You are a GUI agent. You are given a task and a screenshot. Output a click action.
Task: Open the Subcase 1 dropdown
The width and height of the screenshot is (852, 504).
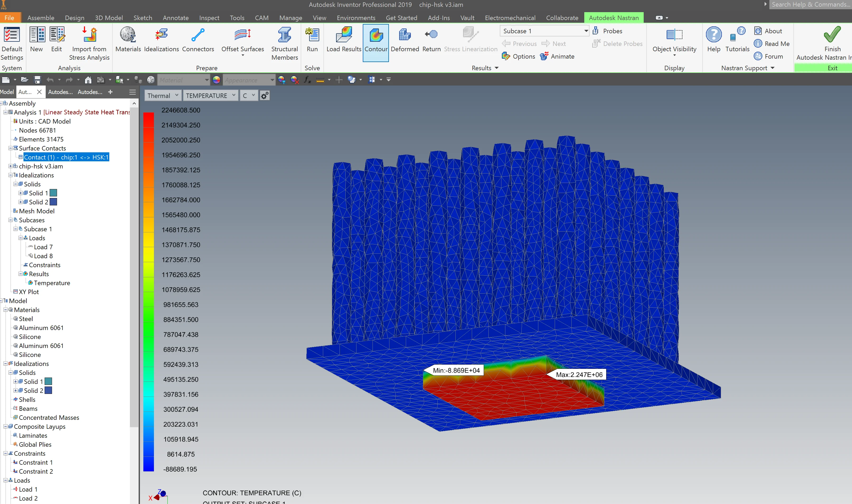(x=544, y=31)
